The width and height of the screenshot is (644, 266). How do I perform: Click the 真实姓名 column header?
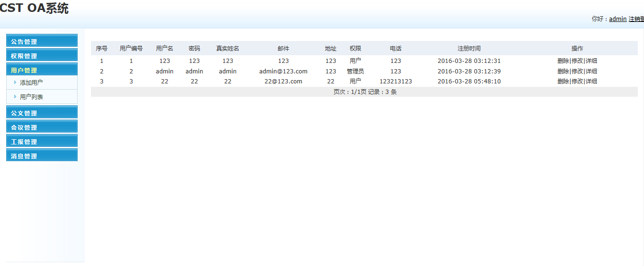coord(228,49)
